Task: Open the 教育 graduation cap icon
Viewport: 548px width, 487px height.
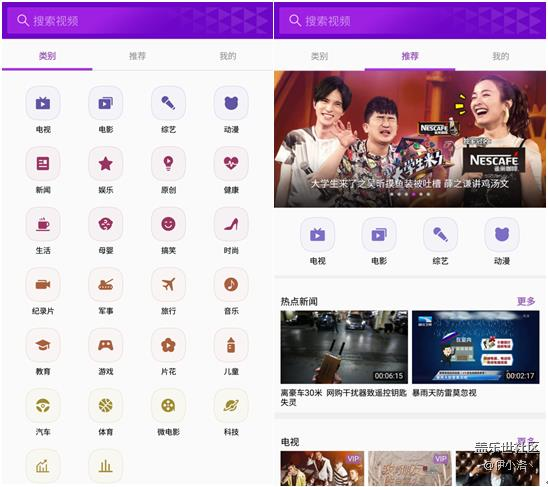Action: point(43,345)
